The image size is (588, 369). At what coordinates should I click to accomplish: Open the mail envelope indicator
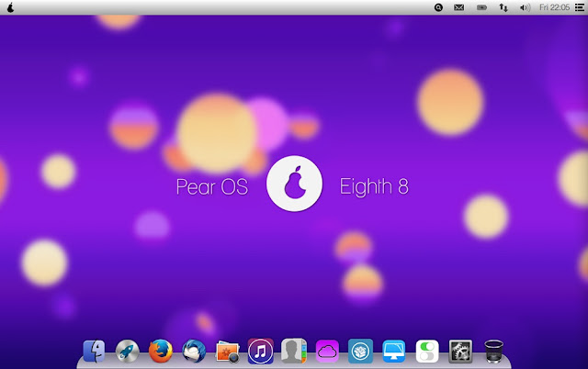(459, 7)
